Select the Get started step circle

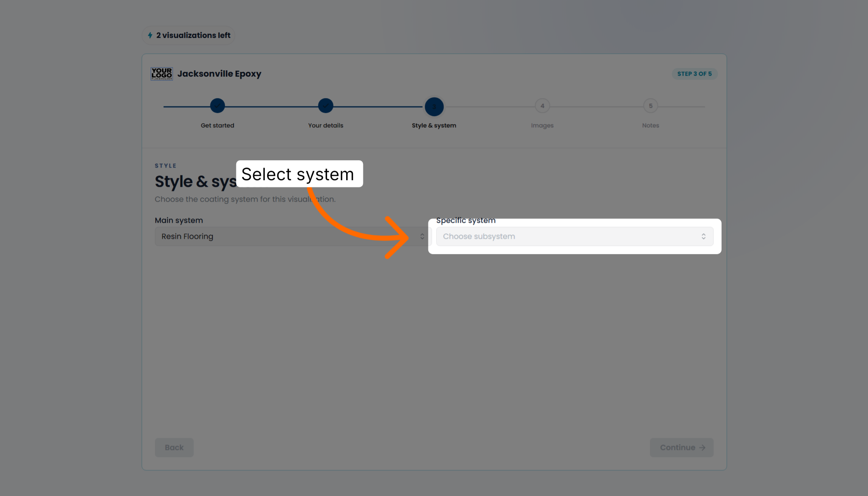coord(217,106)
